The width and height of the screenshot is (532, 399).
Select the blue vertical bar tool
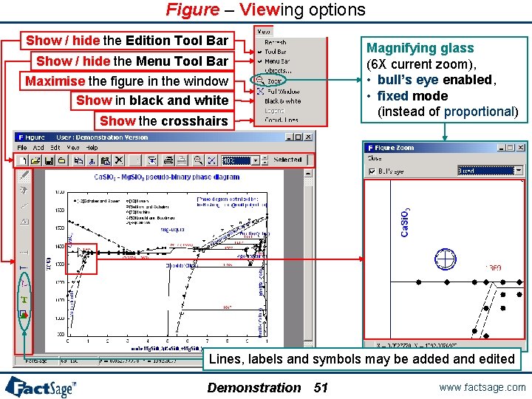tap(24, 267)
